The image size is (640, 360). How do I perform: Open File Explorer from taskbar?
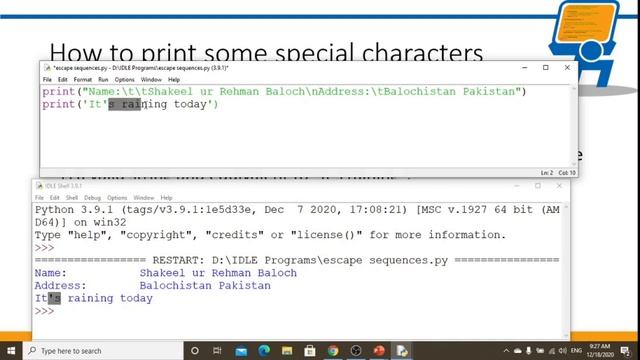287,351
